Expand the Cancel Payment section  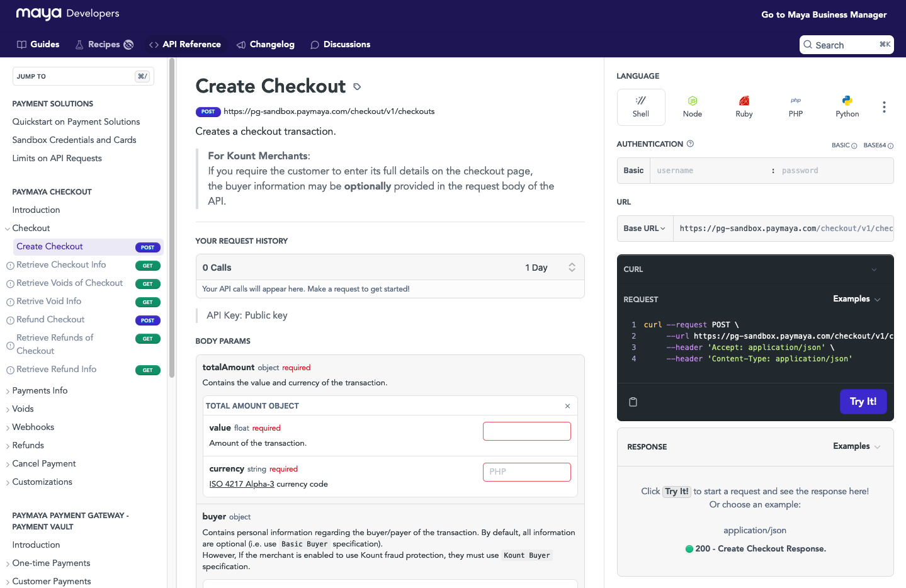(x=8, y=464)
